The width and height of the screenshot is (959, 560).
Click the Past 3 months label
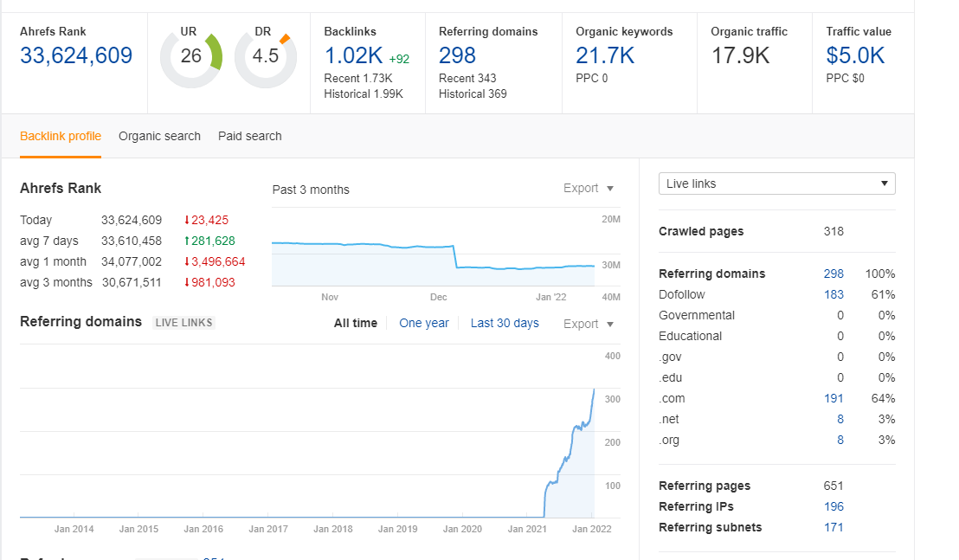click(311, 190)
